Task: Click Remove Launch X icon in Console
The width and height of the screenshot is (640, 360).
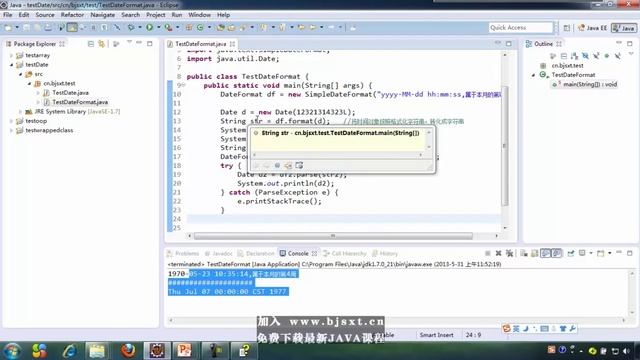Action: [x=498, y=253]
